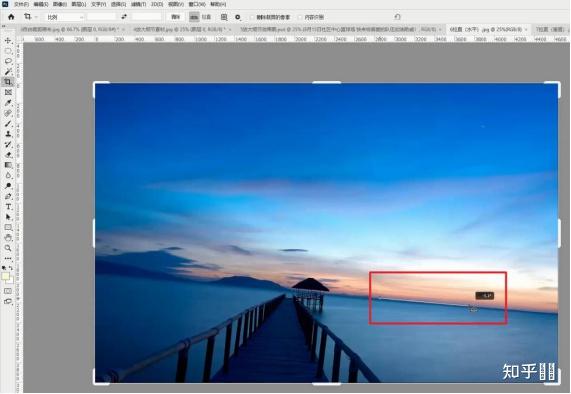Click the foreground color swatch
Viewport: 571px width, 394px height.
point(5,276)
